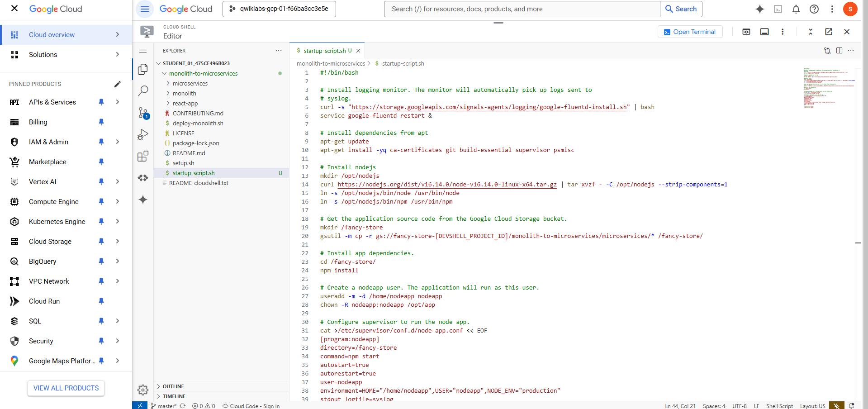
Task: Open Search view in activity bar
Action: [143, 90]
